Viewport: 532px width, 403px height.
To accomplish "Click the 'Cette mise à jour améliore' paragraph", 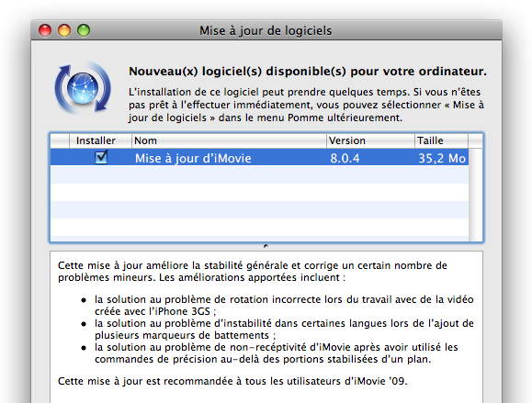I will coord(253,271).
